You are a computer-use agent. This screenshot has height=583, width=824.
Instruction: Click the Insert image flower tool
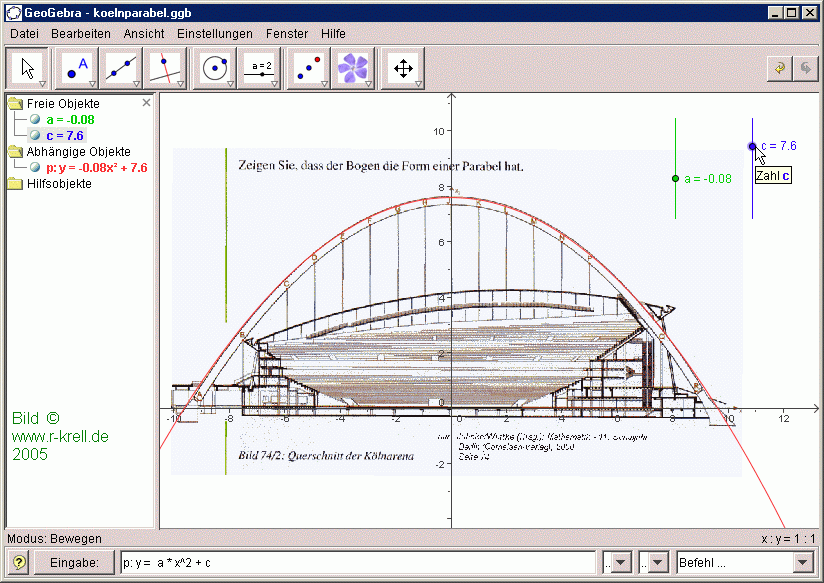(352, 68)
